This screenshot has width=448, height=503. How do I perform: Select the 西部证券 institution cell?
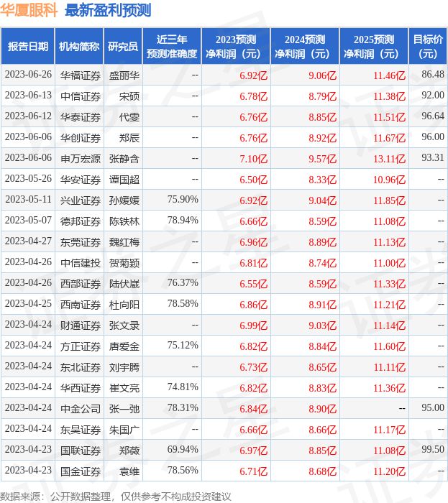click(81, 284)
